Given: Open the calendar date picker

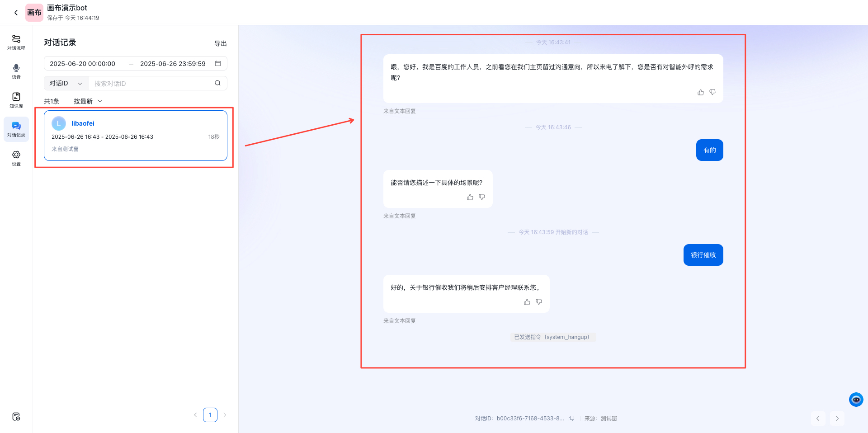Looking at the screenshot, I should coord(218,63).
